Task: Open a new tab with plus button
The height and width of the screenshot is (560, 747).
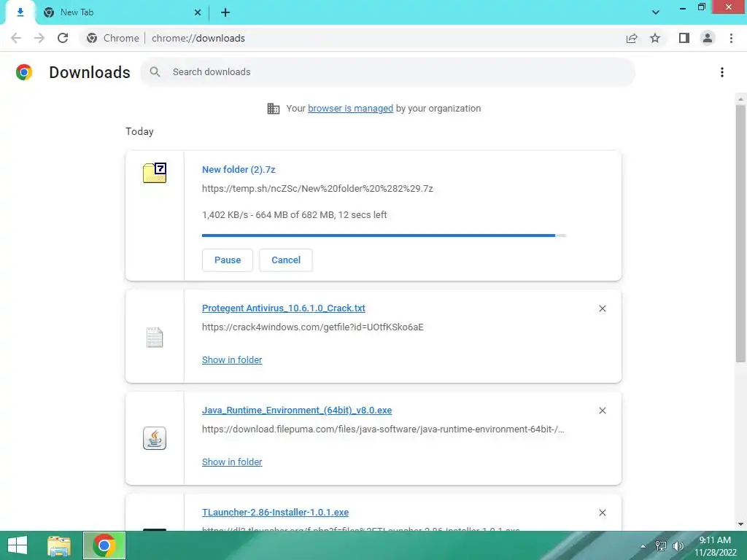Action: point(225,12)
